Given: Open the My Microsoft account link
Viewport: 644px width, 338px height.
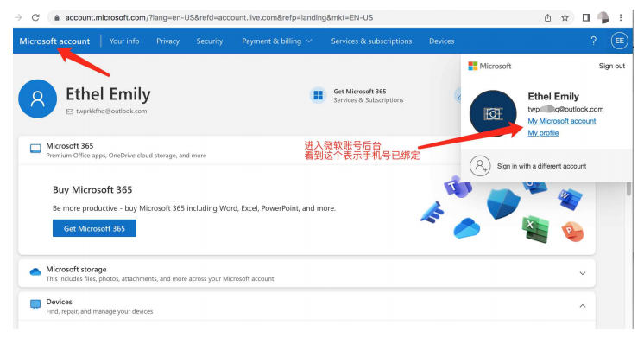Looking at the screenshot, I should tap(561, 121).
